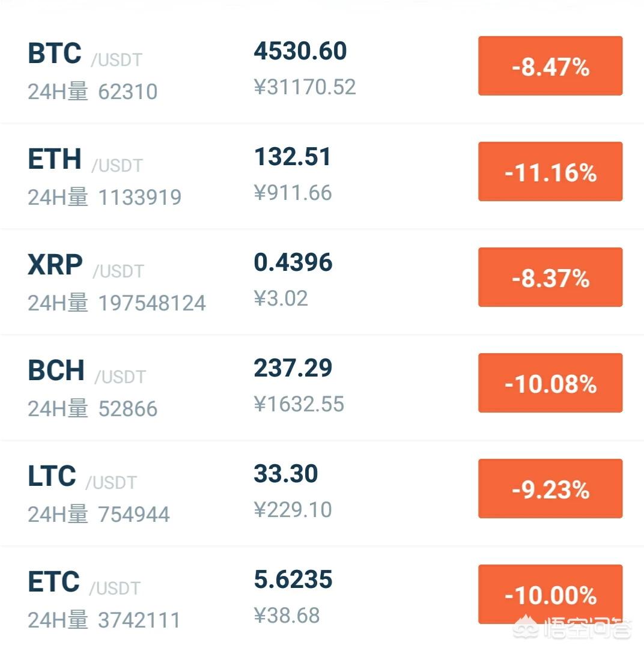Select the BCH trading pair name
The height and width of the screenshot is (651, 644).
(x=56, y=371)
